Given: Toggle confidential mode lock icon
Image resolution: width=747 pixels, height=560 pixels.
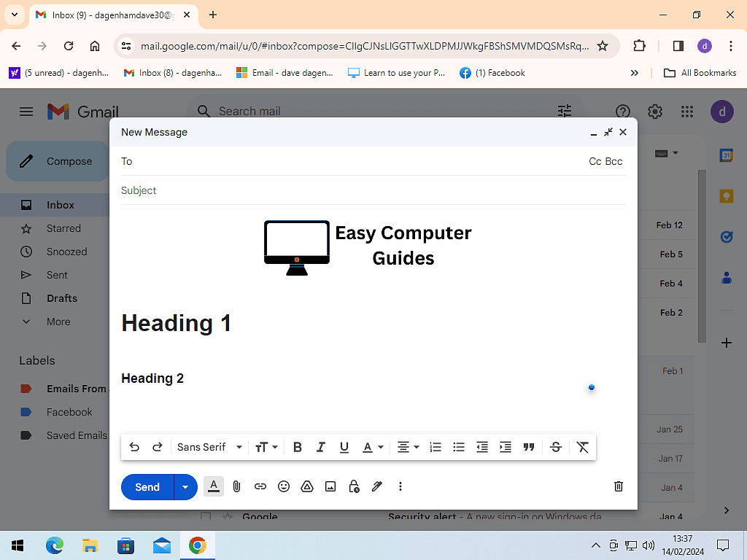Looking at the screenshot, I should click(x=354, y=486).
